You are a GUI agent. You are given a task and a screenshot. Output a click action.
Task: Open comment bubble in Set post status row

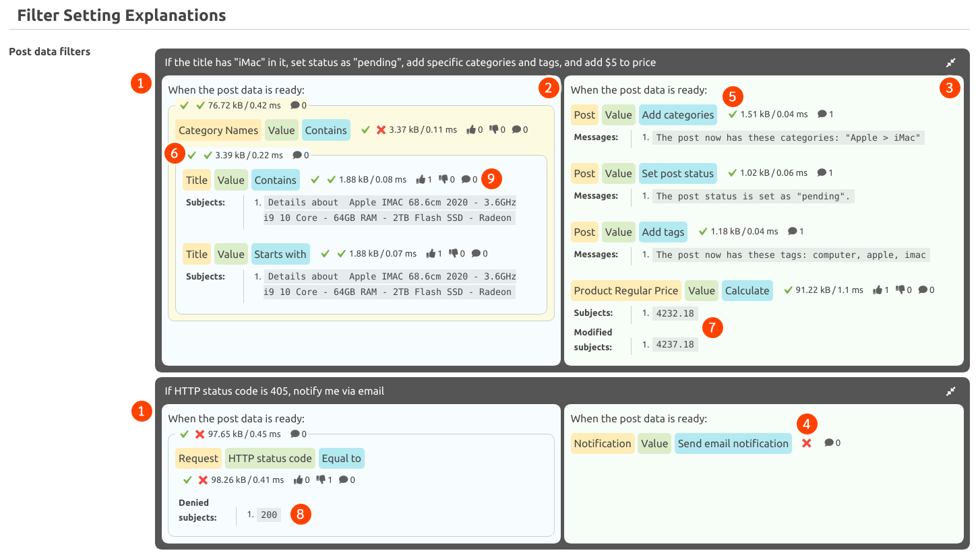click(822, 173)
